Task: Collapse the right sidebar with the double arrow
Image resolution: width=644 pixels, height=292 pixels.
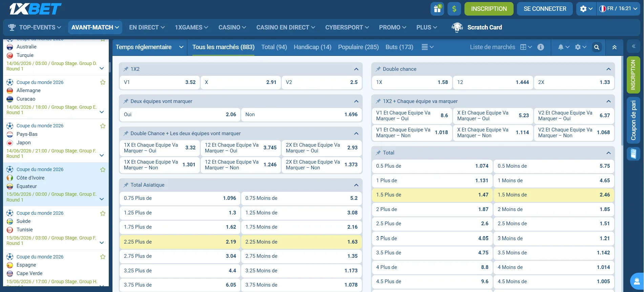Action: (x=633, y=46)
